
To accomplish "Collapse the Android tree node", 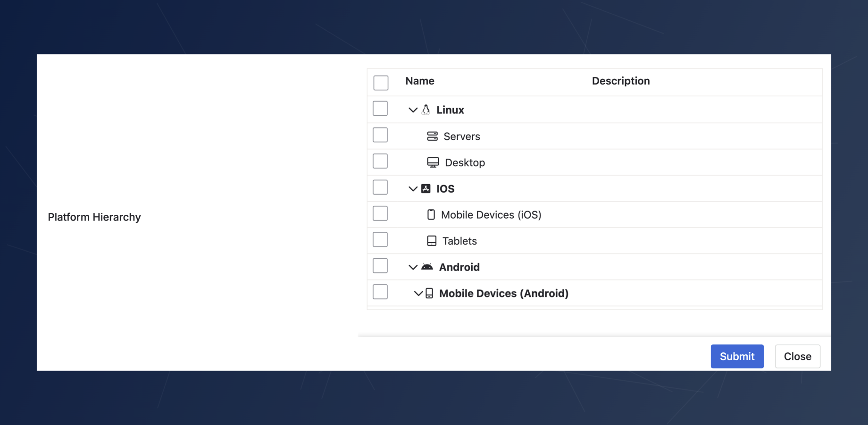I will click(413, 266).
